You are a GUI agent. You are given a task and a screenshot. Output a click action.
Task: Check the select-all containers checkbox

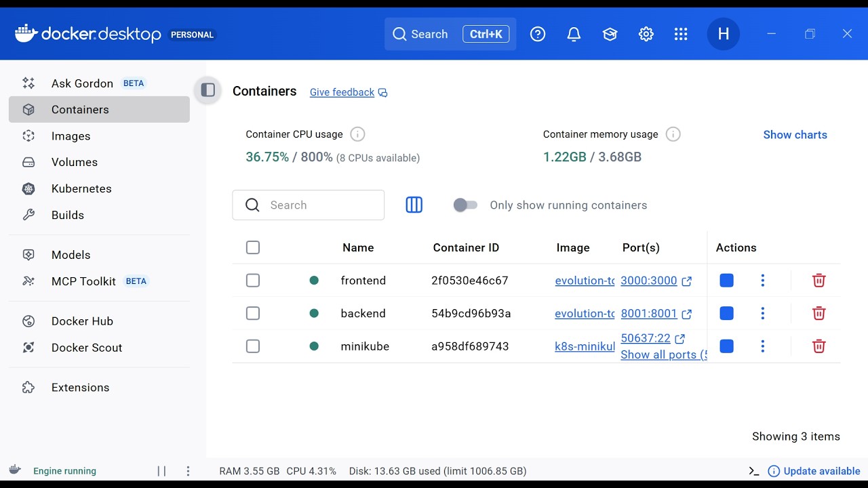(253, 247)
